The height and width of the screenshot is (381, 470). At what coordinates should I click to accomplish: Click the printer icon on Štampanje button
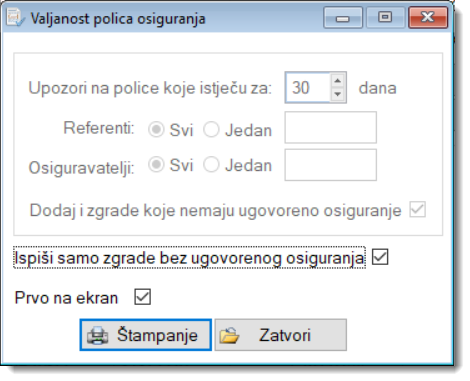97,335
